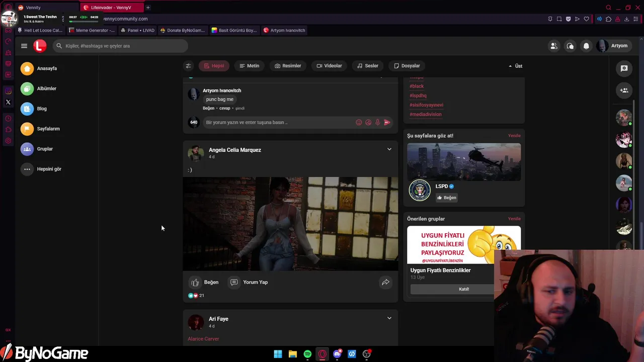Screen dimensions: 644x362
Task: Open Angela's post photo
Action: pos(290,224)
